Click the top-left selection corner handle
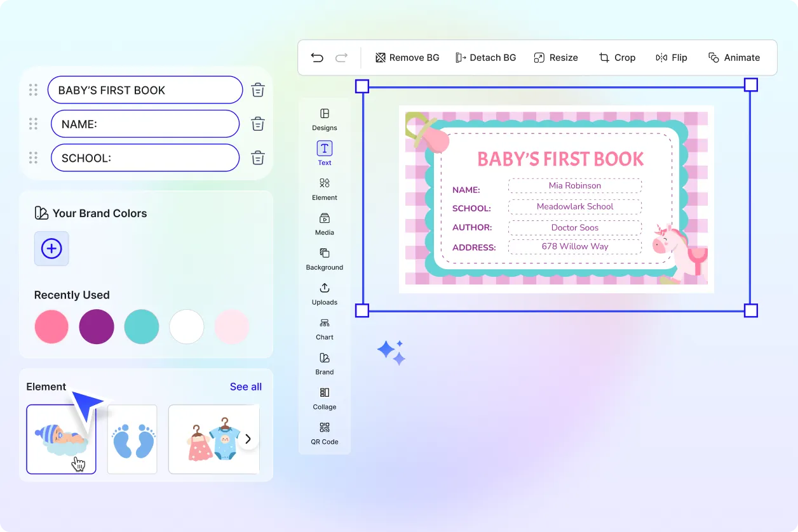The height and width of the screenshot is (532, 798). (x=362, y=86)
